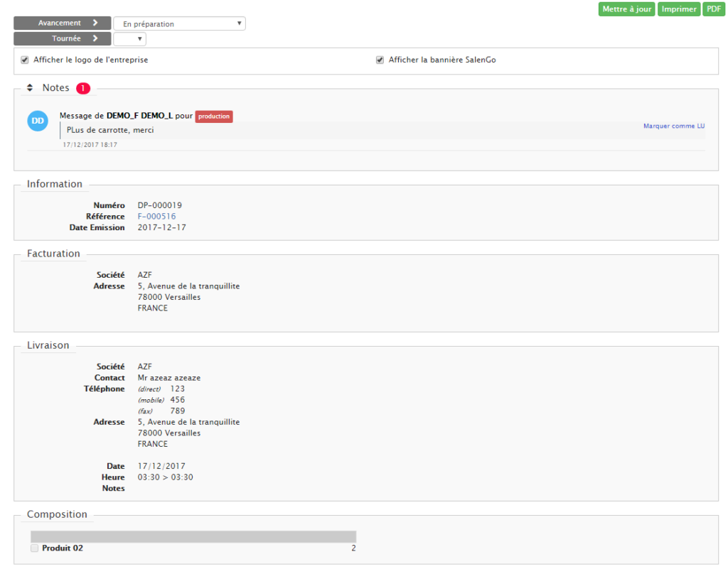The image size is (728, 569).
Task: Open reference link F-000516
Action: pos(156,217)
